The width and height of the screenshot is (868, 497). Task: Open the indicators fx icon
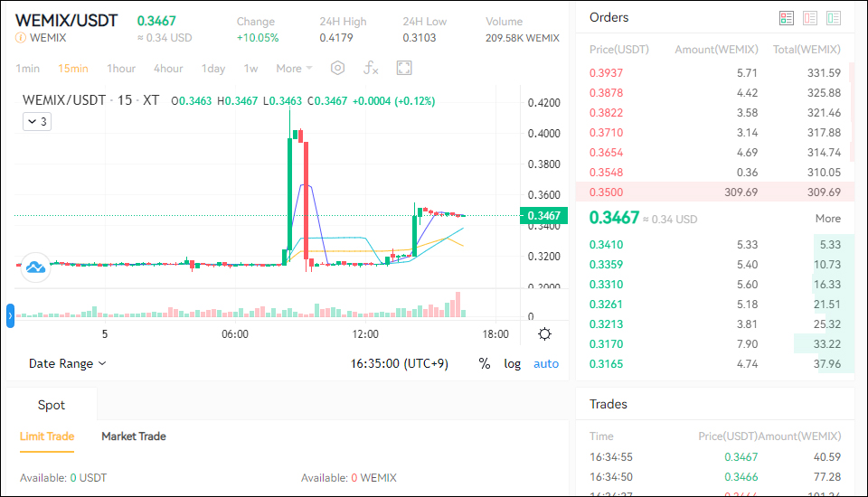point(371,68)
